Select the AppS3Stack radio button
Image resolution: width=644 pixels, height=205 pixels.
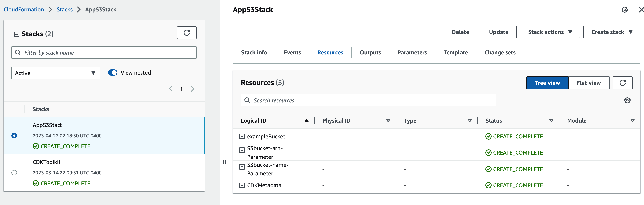pos(14,135)
